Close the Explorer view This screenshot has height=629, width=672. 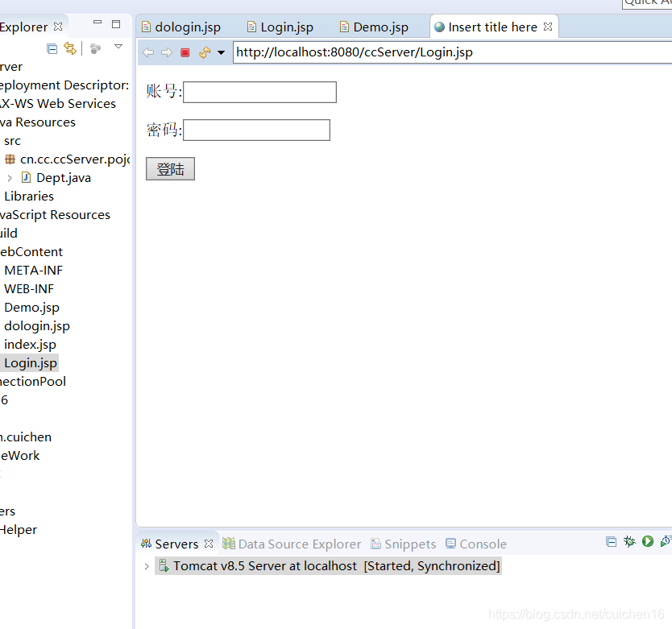pos(58,27)
